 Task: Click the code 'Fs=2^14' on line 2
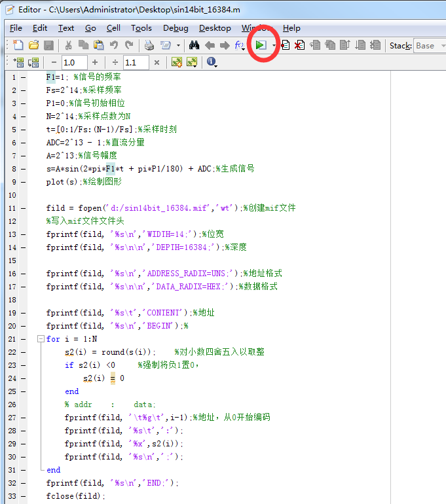coord(62,90)
